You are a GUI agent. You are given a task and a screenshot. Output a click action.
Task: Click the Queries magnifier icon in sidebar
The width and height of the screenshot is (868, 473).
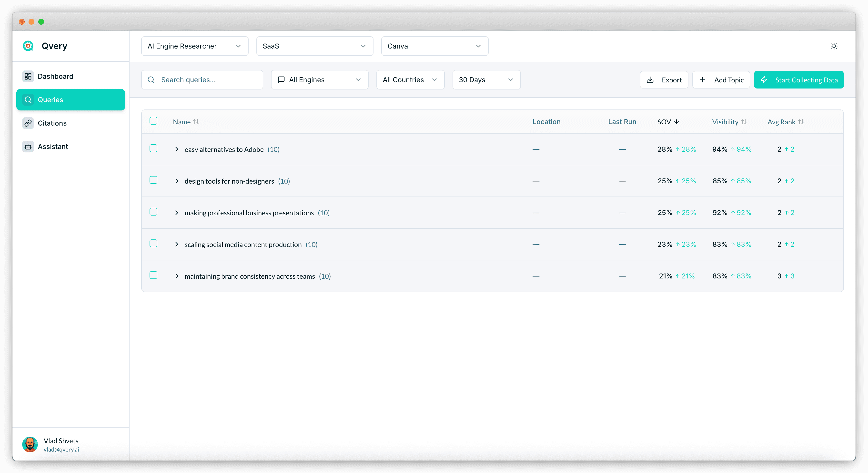pos(28,100)
